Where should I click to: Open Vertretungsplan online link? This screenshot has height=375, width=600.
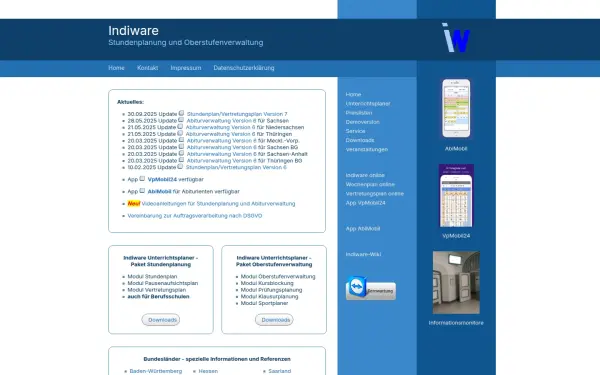375,193
